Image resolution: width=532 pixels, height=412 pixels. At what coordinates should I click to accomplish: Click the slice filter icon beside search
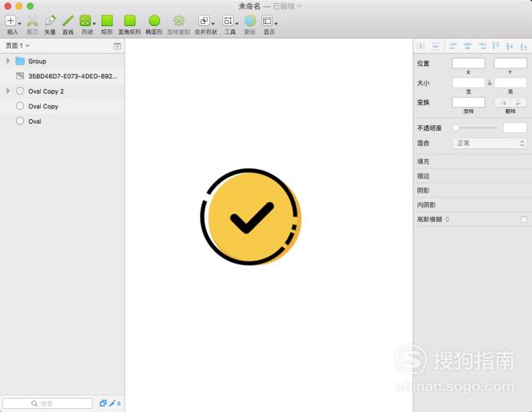click(114, 404)
